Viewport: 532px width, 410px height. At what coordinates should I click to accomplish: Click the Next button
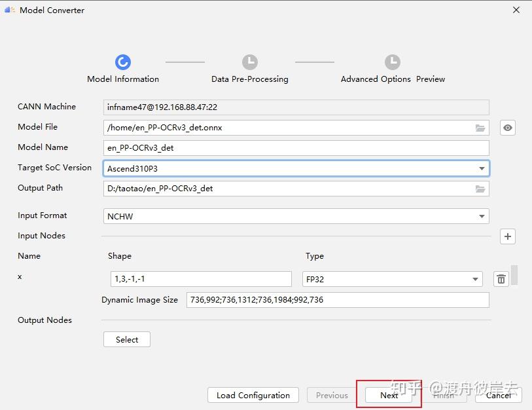coord(389,395)
